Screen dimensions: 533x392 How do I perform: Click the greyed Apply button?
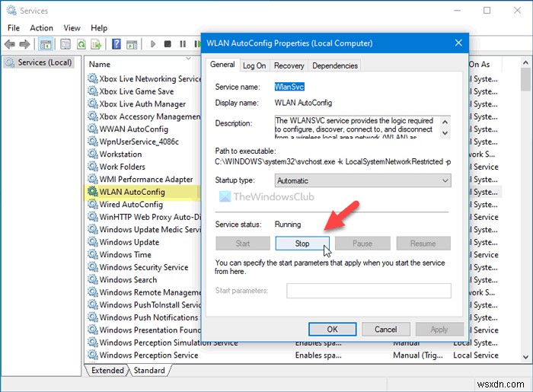[439, 329]
